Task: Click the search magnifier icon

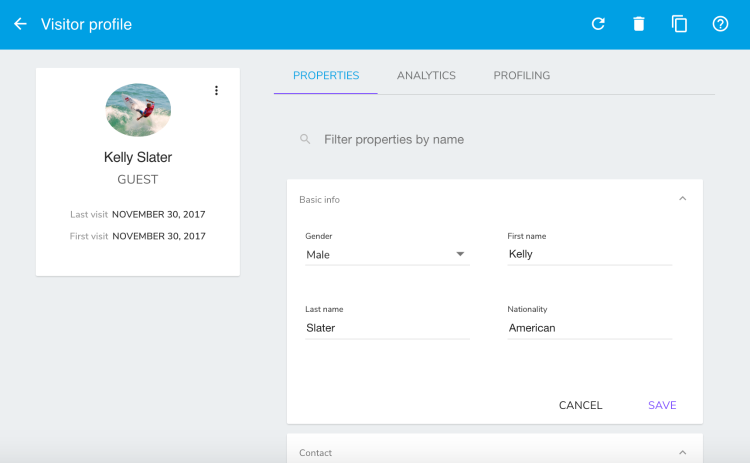Action: 305,139
